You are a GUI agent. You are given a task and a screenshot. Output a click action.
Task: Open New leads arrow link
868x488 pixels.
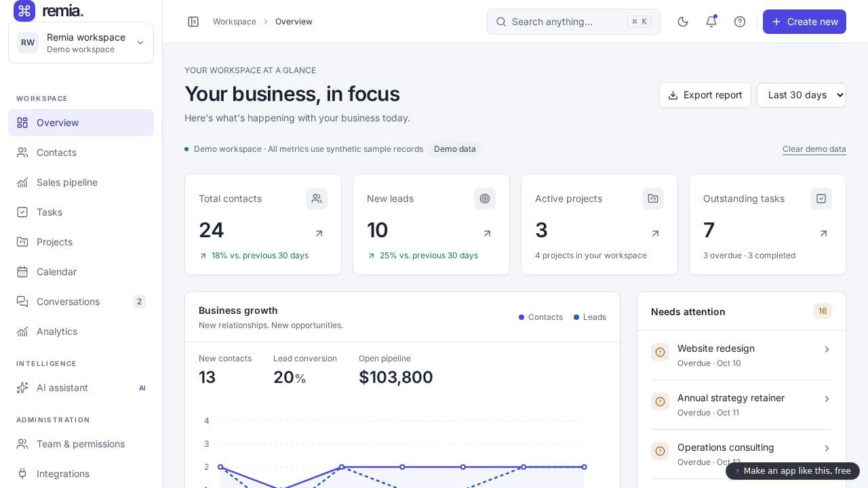[x=487, y=233]
